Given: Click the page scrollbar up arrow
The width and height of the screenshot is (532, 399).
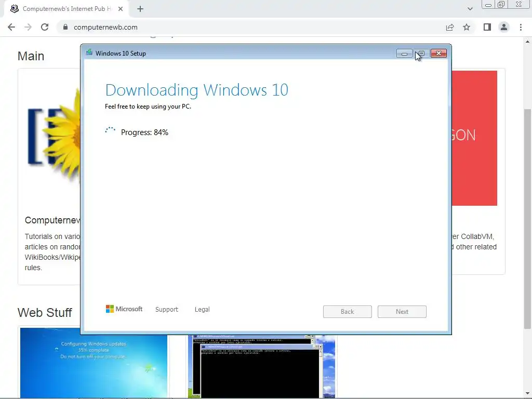Looking at the screenshot, I should point(527,42).
